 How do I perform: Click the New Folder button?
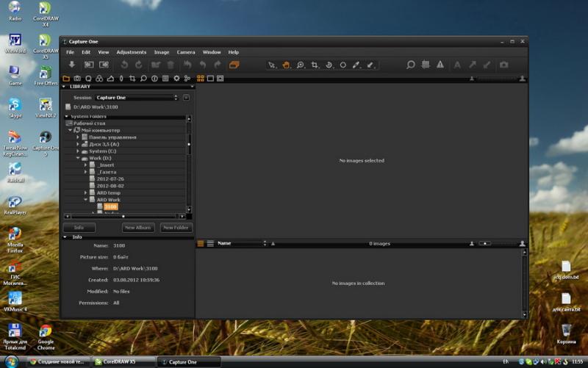[x=176, y=228]
